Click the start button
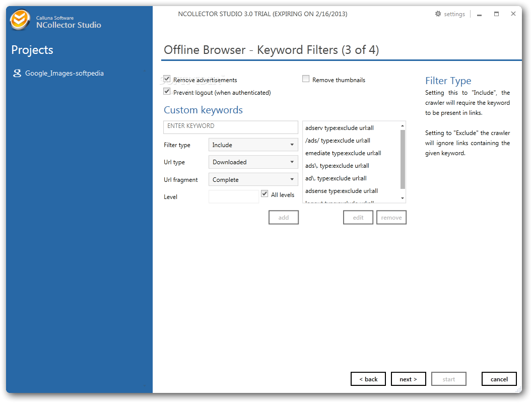Image resolution: width=532 pixels, height=403 pixels. coord(448,379)
